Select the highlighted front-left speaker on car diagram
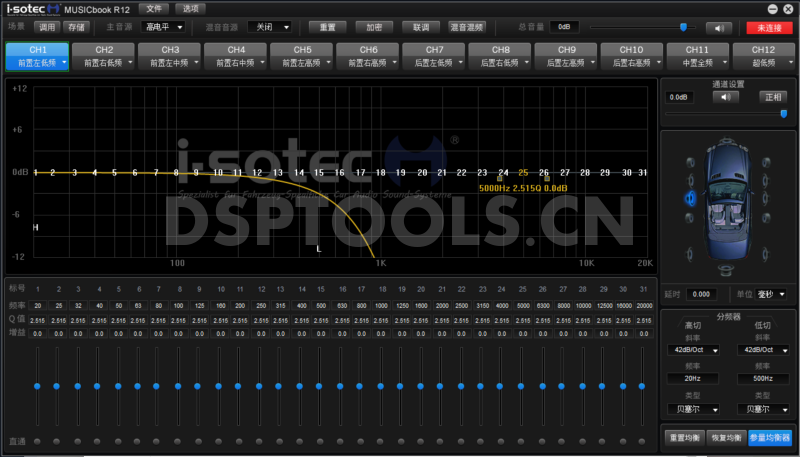 coord(690,198)
